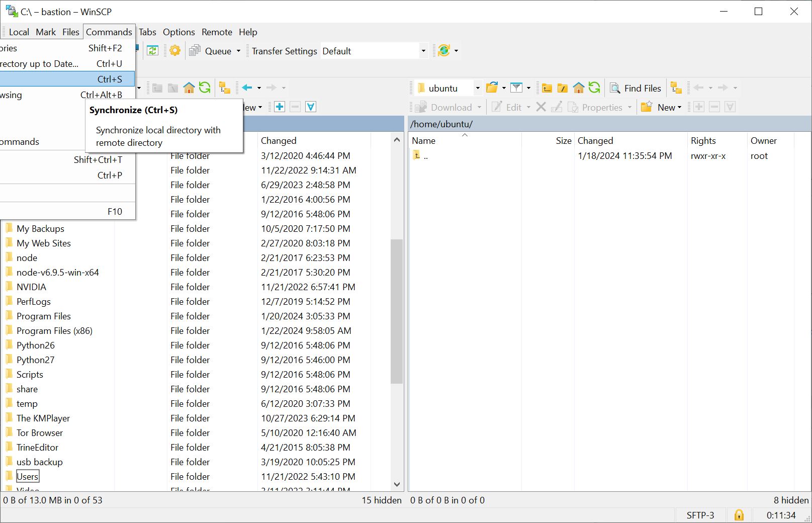Go to remote home directory icon

click(579, 88)
